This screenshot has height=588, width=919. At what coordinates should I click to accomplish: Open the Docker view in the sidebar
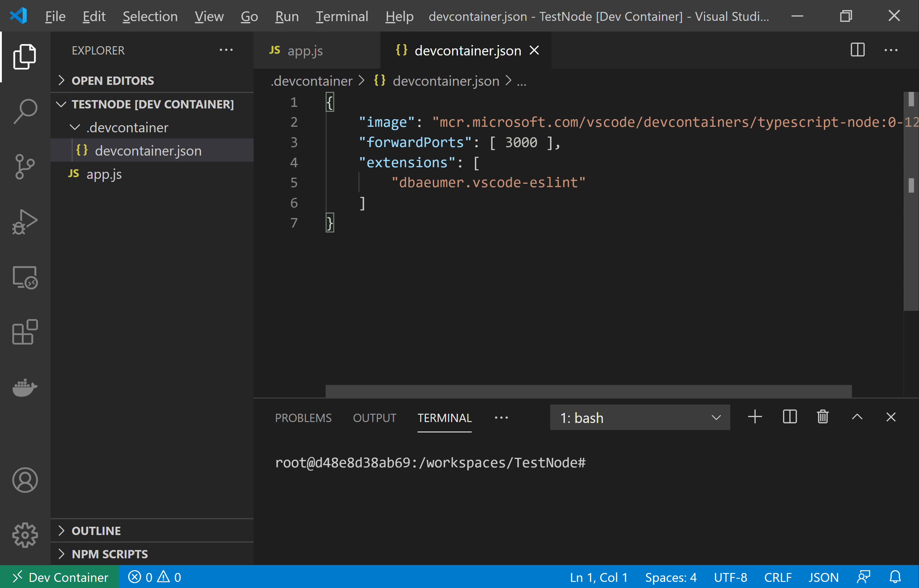(x=25, y=388)
